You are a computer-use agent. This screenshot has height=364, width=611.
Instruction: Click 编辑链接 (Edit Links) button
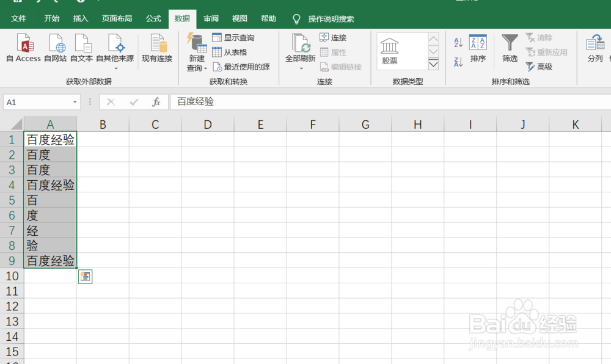point(341,67)
